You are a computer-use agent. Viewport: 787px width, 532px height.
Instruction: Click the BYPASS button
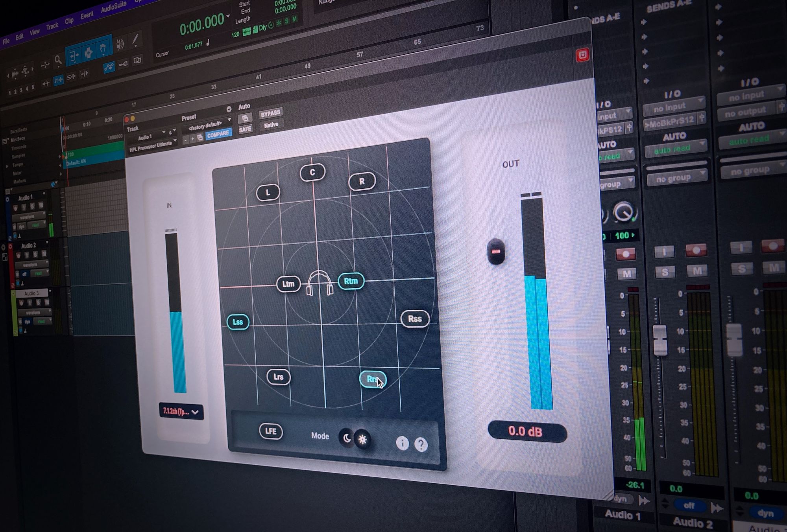pyautogui.click(x=270, y=114)
